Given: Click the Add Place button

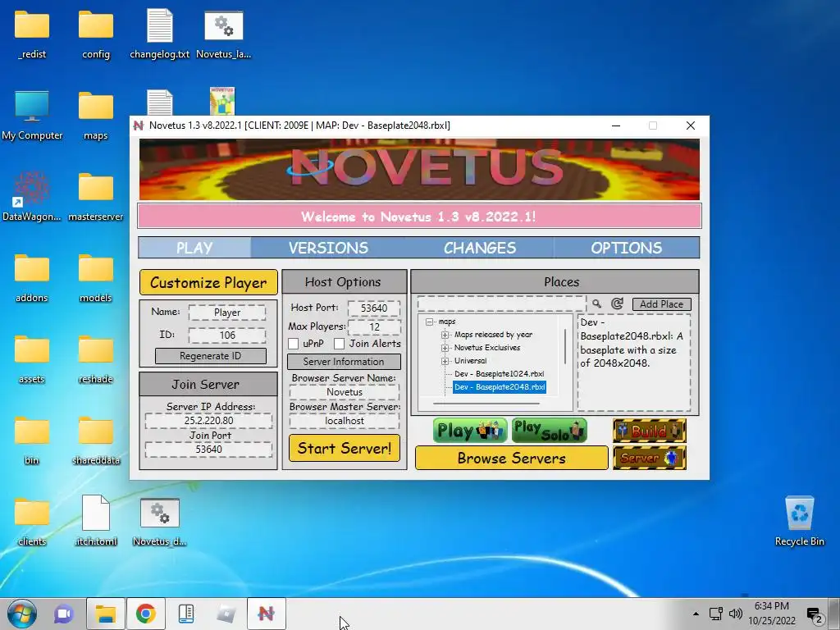Looking at the screenshot, I should tap(662, 304).
